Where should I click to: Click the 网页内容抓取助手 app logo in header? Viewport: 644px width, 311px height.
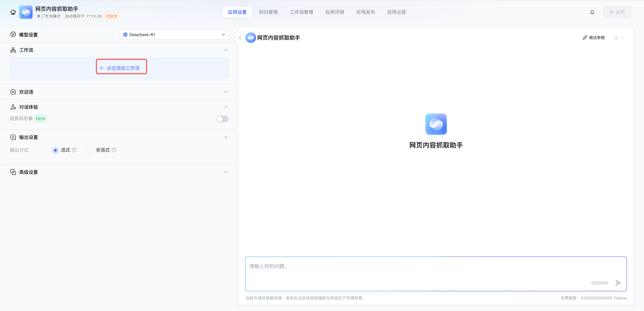tap(26, 12)
